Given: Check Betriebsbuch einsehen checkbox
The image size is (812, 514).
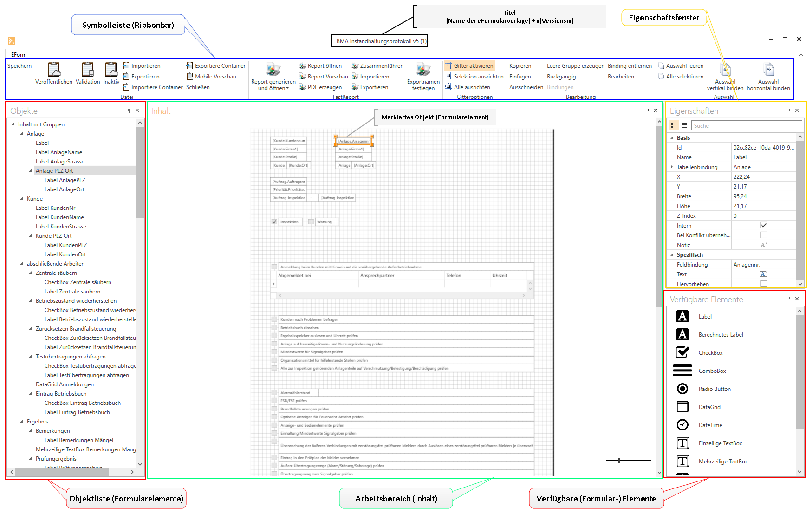Looking at the screenshot, I should coord(274,328).
